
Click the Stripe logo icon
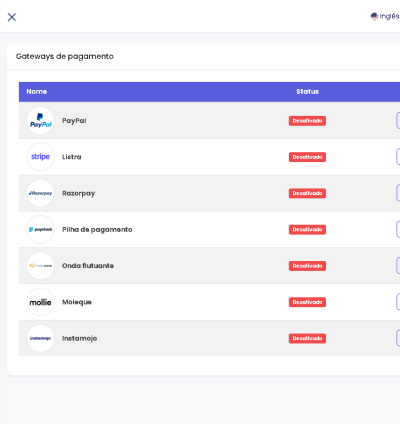(40, 157)
